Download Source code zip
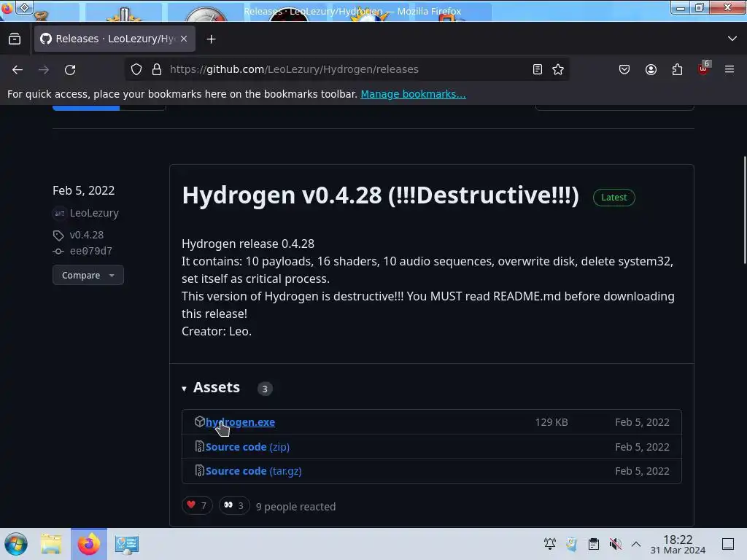Viewport: 747px width, 560px height. [247, 447]
